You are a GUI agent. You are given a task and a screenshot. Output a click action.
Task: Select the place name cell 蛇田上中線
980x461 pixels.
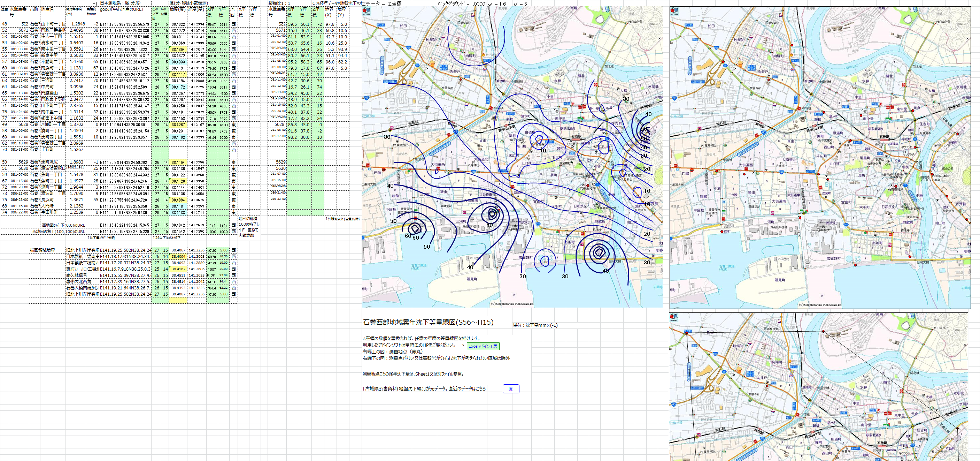(x=53, y=118)
